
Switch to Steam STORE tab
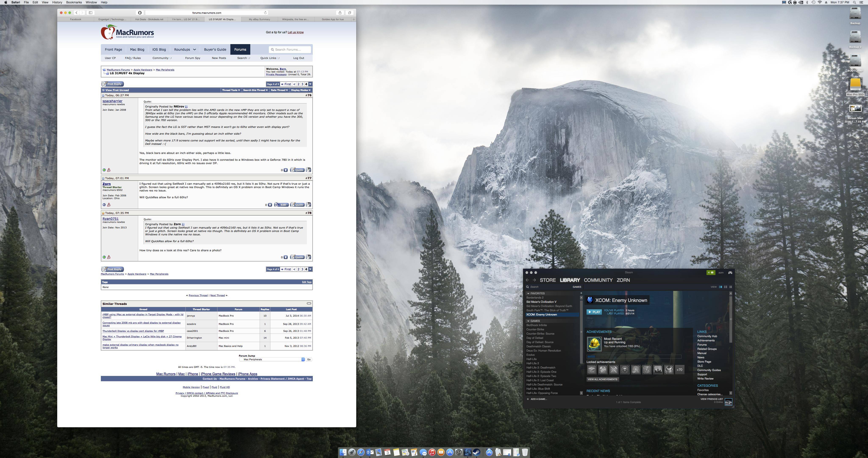coord(548,280)
